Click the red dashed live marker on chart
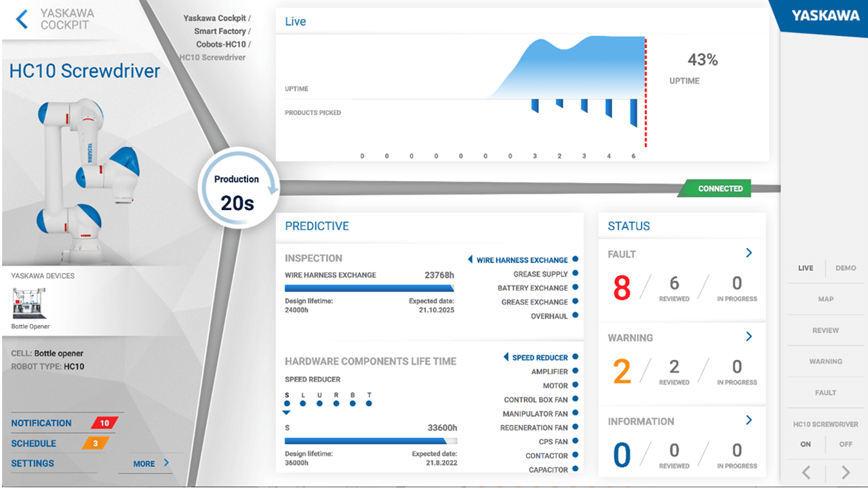Viewport: 868px width, 488px height. pos(646,92)
